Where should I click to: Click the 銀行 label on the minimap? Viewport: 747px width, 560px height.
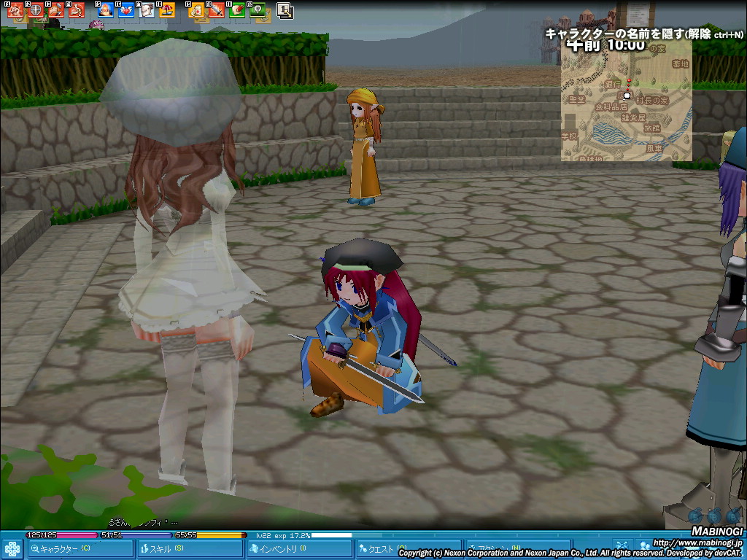coord(613,85)
